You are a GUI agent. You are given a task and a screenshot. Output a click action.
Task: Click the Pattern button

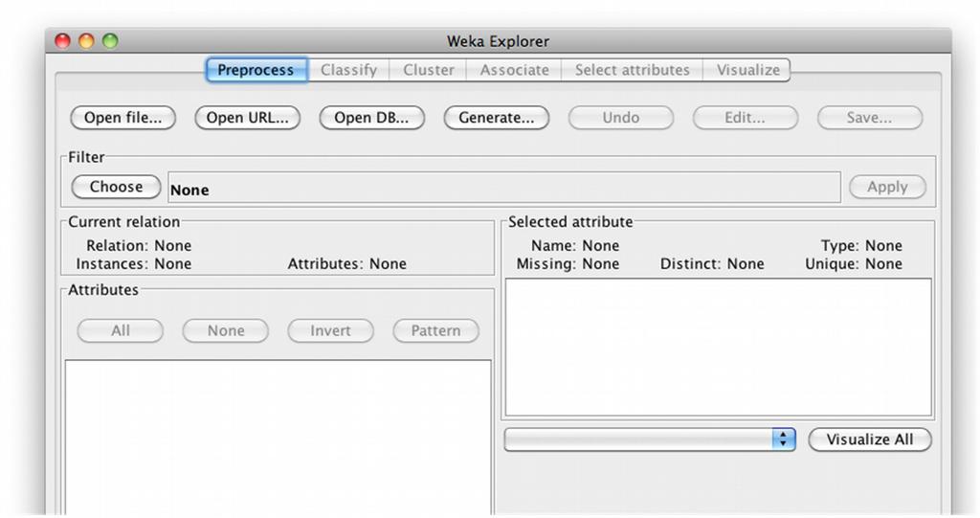pos(436,330)
